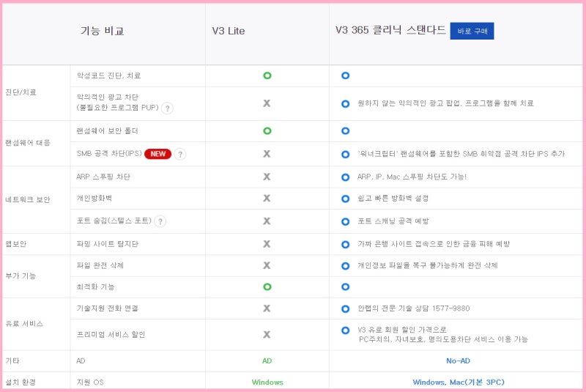
Task: Click X mark in 기술지원 전화 연결 row
Action: 267,308
